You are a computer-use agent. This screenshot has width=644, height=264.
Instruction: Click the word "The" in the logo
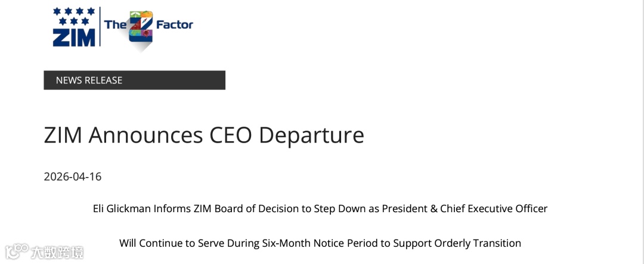coord(116,24)
